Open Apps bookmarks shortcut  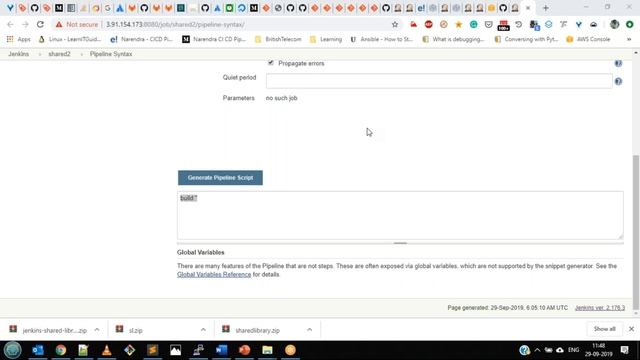[x=19, y=39]
